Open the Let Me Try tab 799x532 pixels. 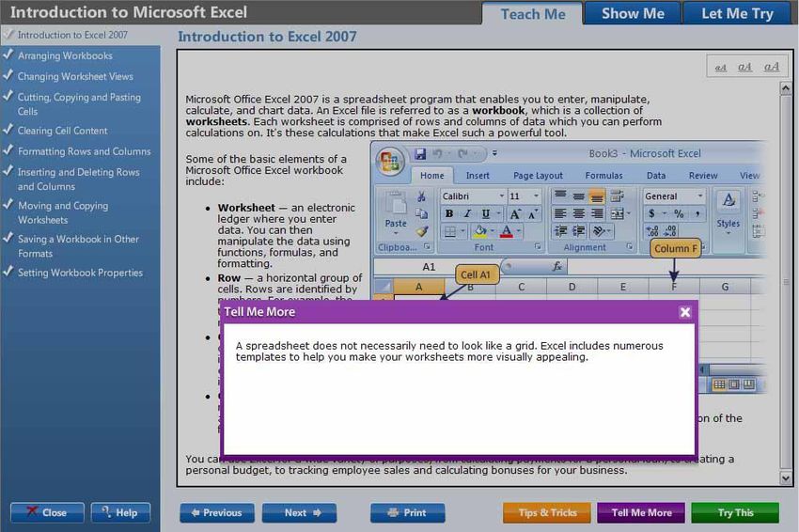point(737,13)
